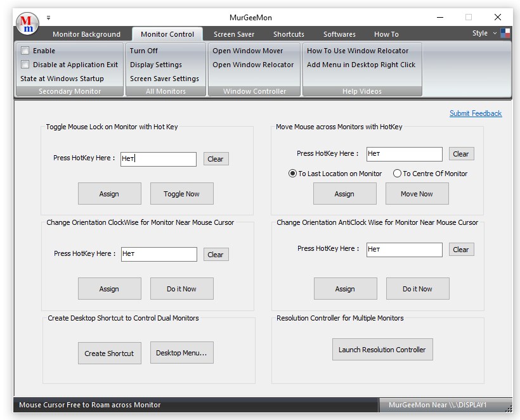
Task: Click Open Window Mover
Action: click(x=248, y=51)
